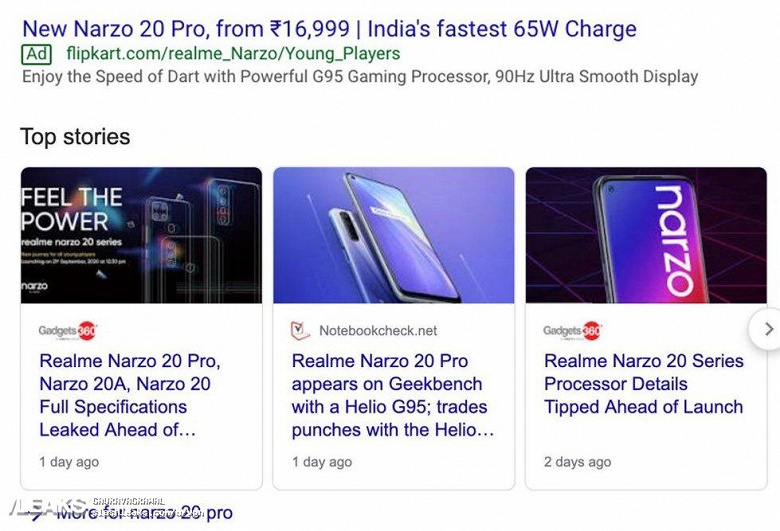
Task: Click the arrow icon beside More for narzo
Action: (34, 514)
